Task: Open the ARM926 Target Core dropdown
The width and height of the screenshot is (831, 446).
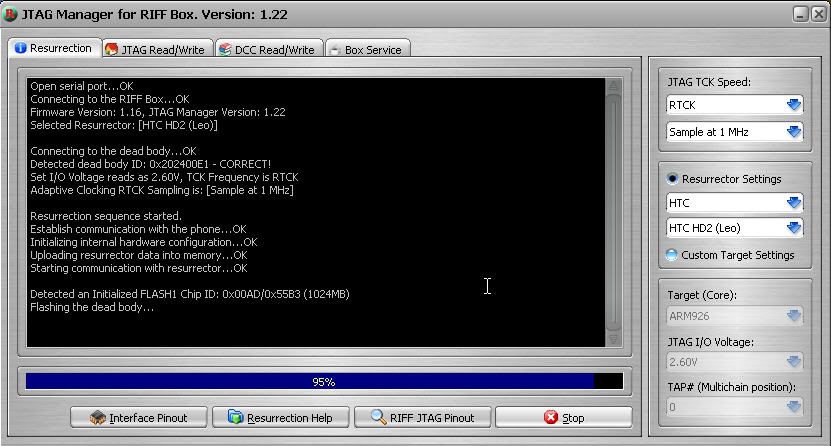Action: click(734, 316)
